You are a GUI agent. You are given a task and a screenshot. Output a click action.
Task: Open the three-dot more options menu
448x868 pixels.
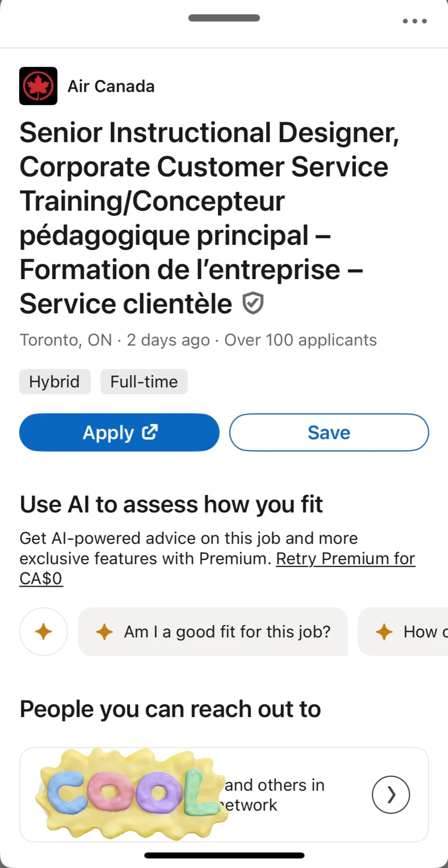point(414,21)
